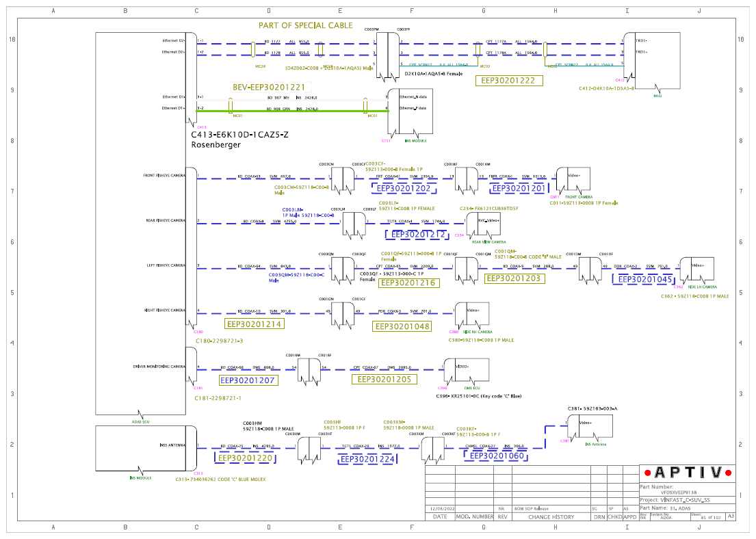Click the 'ADAS ECU' module label
The height and width of the screenshot is (539, 756).
[x=141, y=422]
